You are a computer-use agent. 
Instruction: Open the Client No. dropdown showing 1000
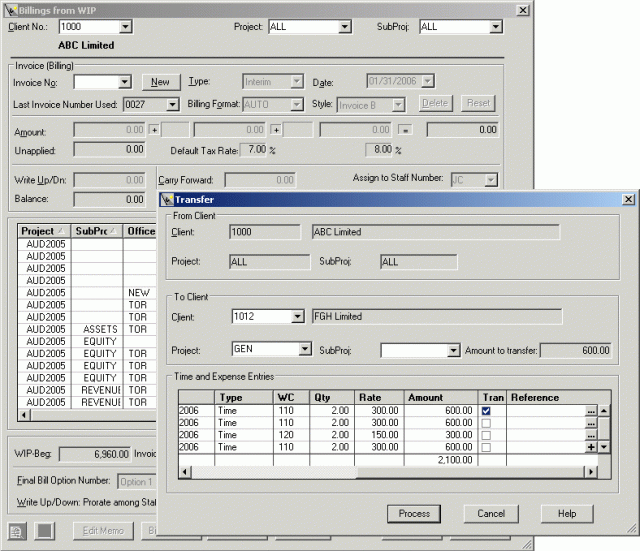point(125,27)
